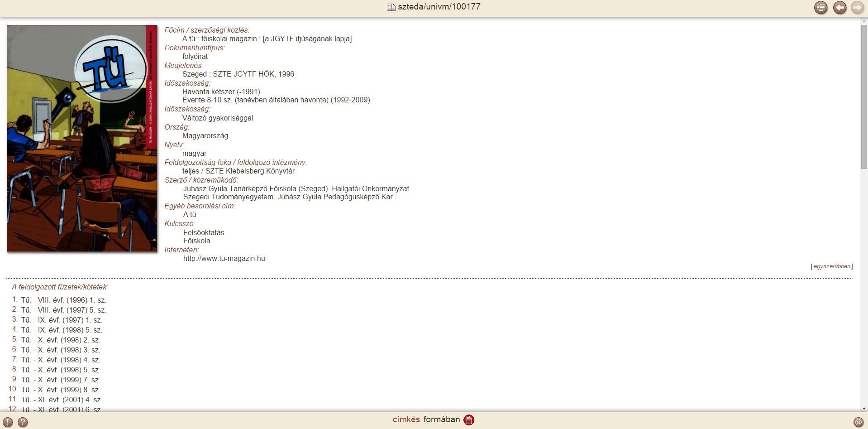Open the question mark help icon

click(x=23, y=422)
